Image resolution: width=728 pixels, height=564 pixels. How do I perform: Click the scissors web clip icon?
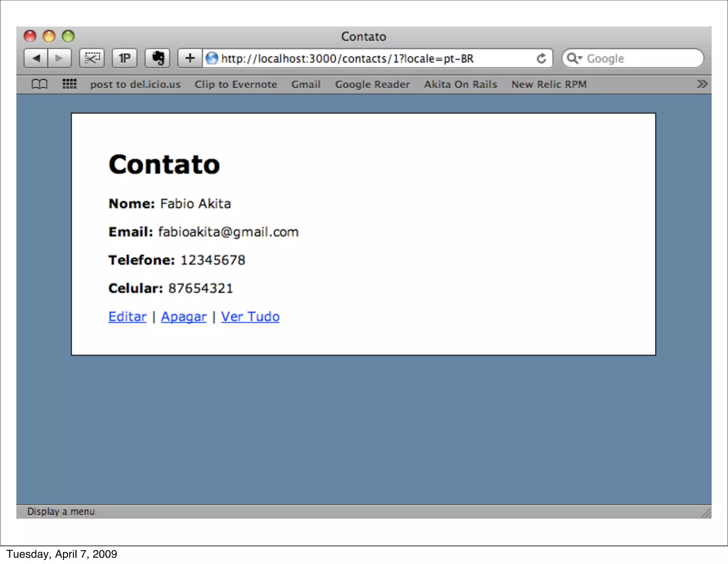(92, 58)
